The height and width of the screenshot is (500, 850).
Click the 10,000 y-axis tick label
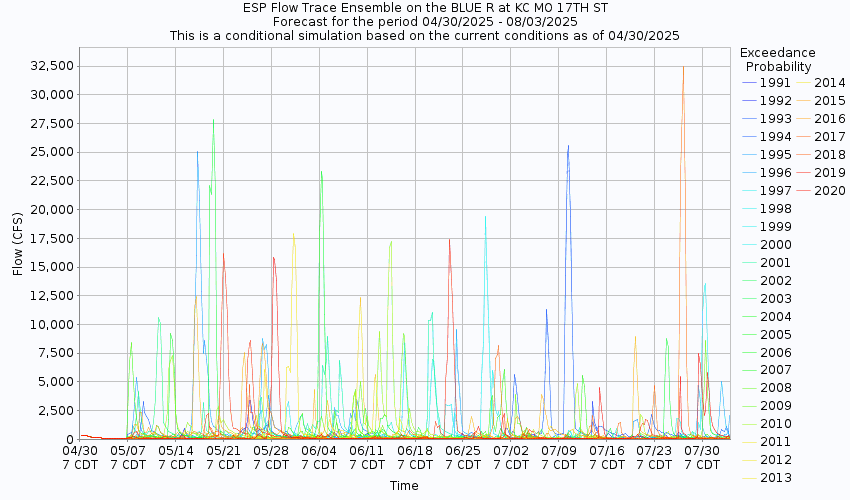53,324
